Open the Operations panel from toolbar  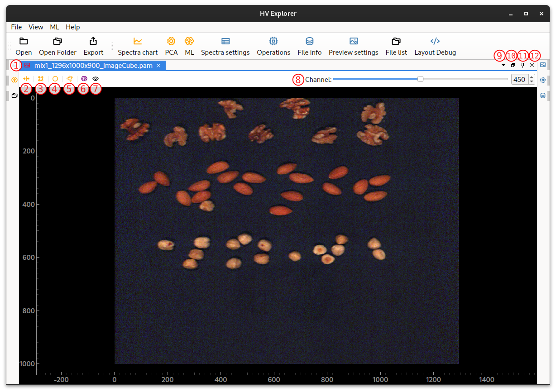click(273, 47)
